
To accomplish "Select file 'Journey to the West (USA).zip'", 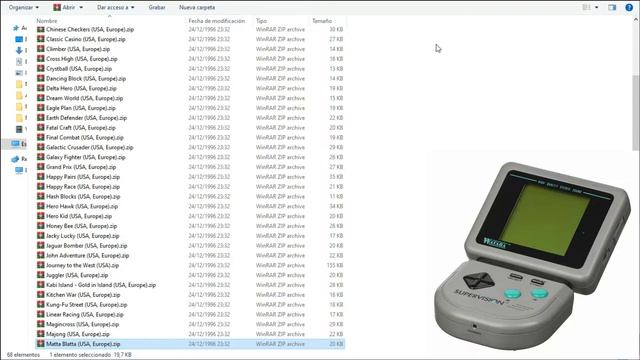I will pyautogui.click(x=82, y=265).
